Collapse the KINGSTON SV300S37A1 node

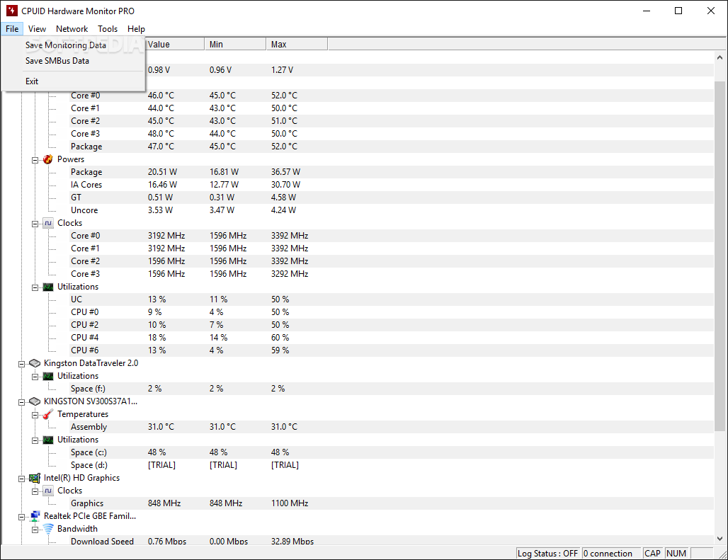click(x=21, y=402)
